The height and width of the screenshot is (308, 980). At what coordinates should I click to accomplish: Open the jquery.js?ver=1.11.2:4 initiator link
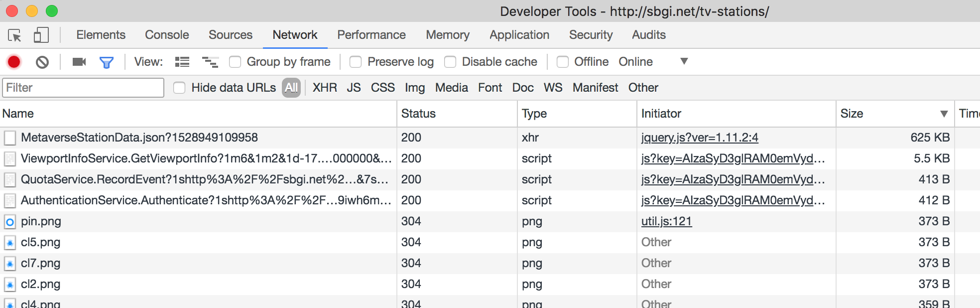(699, 138)
